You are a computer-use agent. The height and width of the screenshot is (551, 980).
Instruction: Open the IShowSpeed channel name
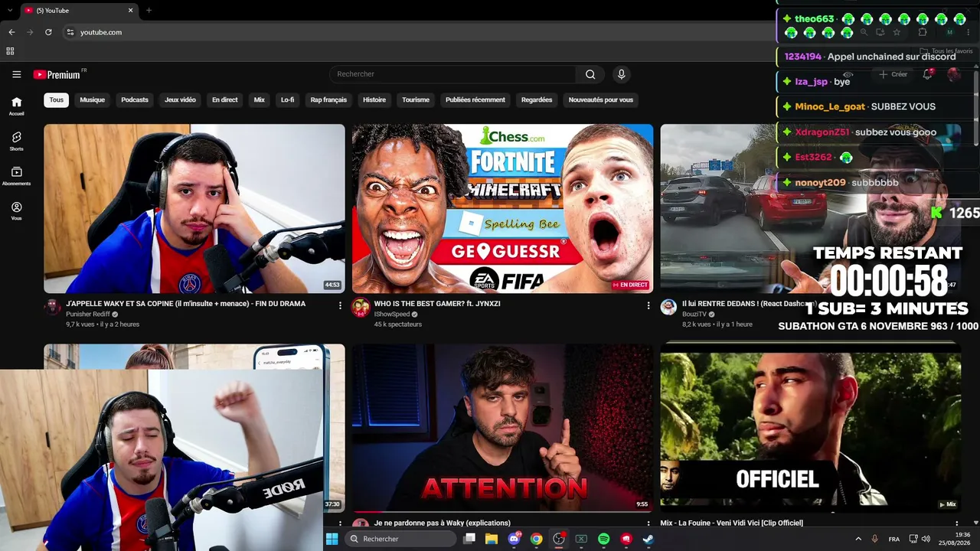pos(391,315)
